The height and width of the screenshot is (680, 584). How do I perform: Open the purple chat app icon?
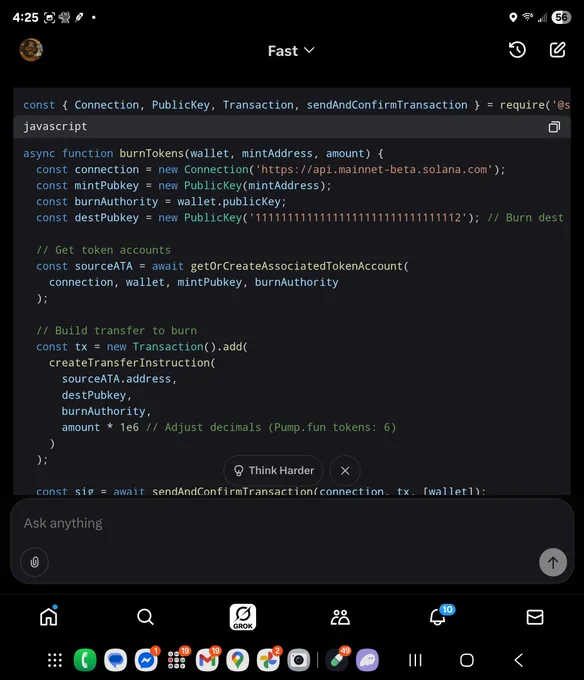point(367,660)
